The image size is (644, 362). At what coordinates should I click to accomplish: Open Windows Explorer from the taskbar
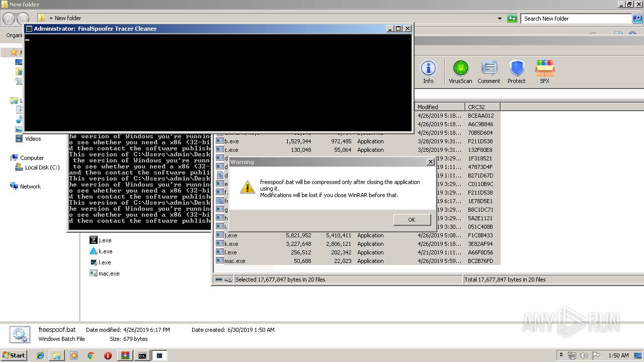(57, 355)
